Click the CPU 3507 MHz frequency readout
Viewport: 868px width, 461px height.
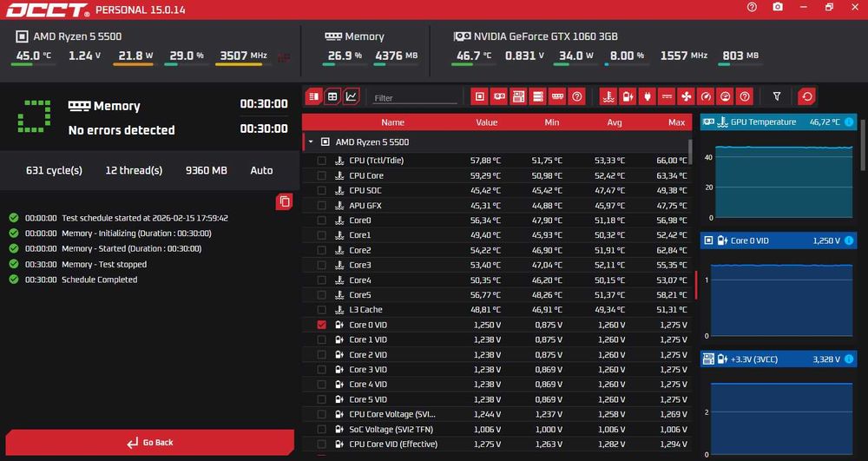pyautogui.click(x=244, y=56)
